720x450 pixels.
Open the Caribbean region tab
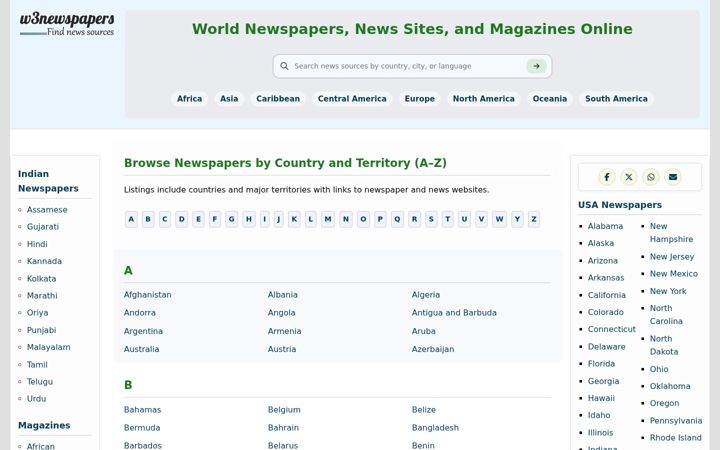tap(278, 99)
